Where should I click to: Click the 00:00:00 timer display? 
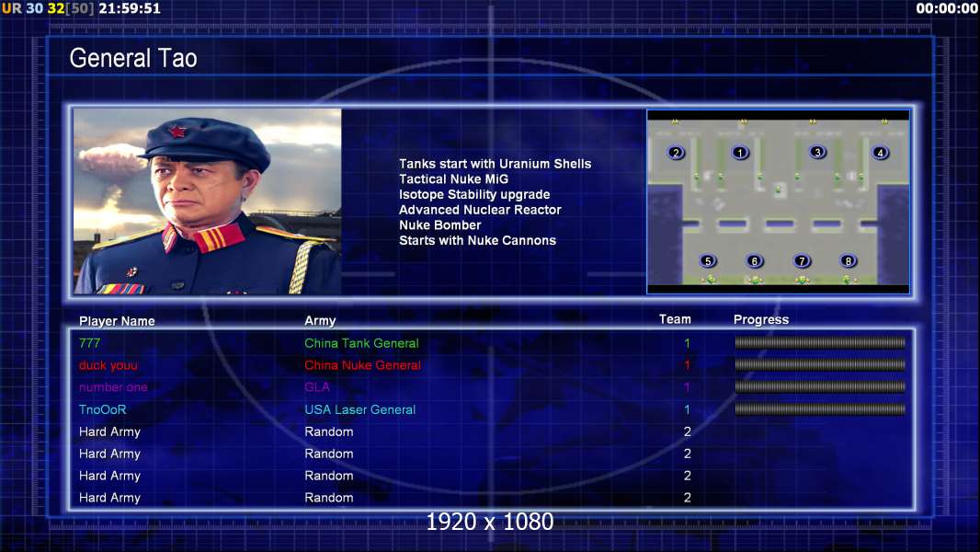946,9
